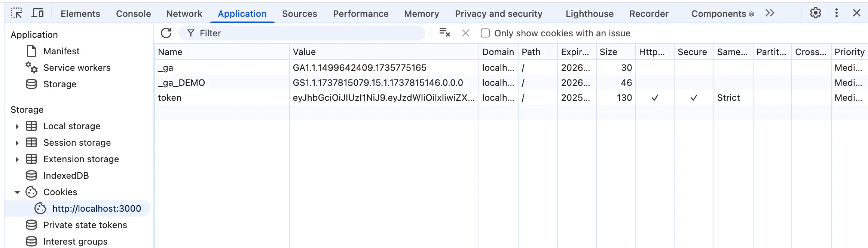The width and height of the screenshot is (868, 248).
Task: Click the Session storage table icon
Action: (x=31, y=142)
